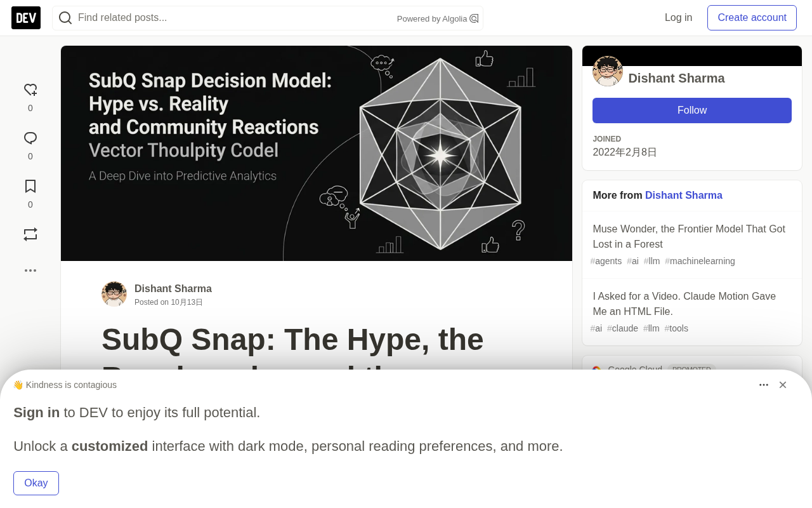
Task: Open the post's more options ellipsis
Action: pyautogui.click(x=30, y=271)
